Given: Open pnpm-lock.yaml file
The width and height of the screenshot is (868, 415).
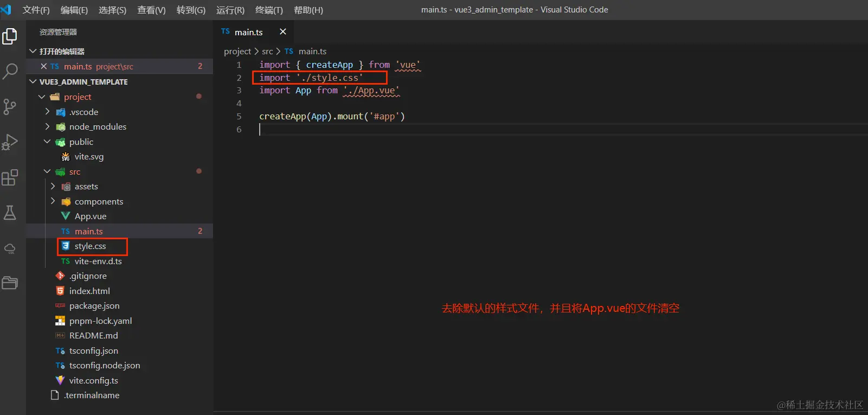Looking at the screenshot, I should (100, 321).
